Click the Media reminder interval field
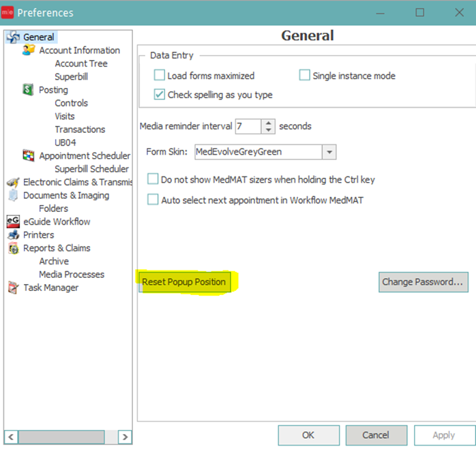476x449 pixels. click(248, 126)
